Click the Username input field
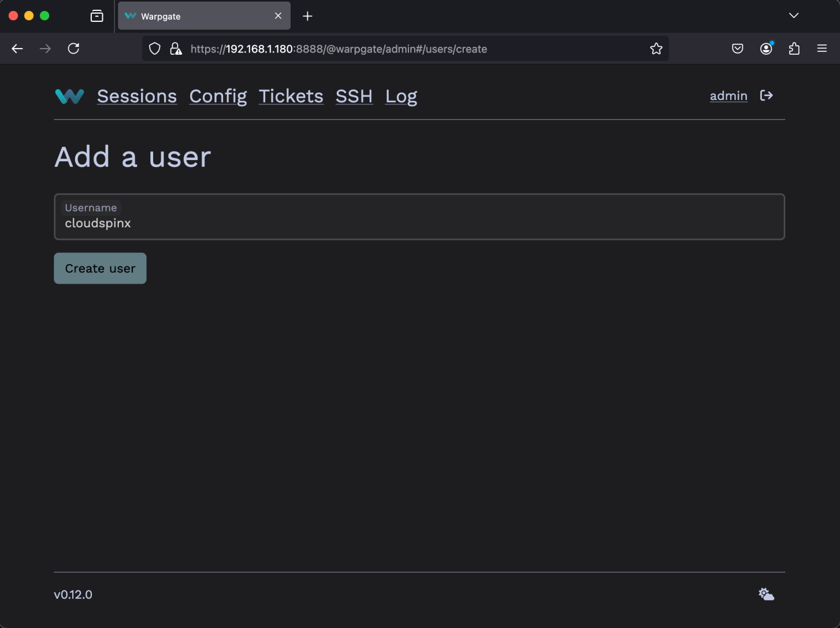 [419, 217]
